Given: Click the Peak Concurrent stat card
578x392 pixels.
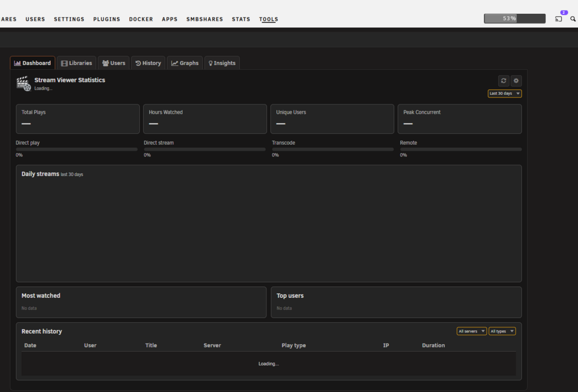Looking at the screenshot, I should [460, 119].
